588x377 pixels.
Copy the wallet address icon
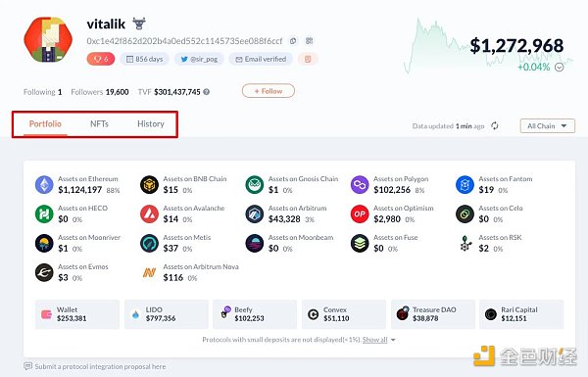(293, 41)
